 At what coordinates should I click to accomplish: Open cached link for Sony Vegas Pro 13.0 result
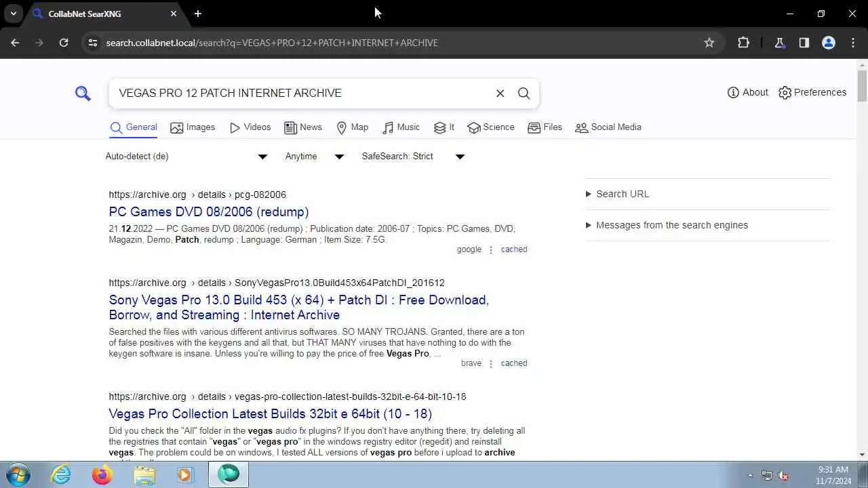514,363
